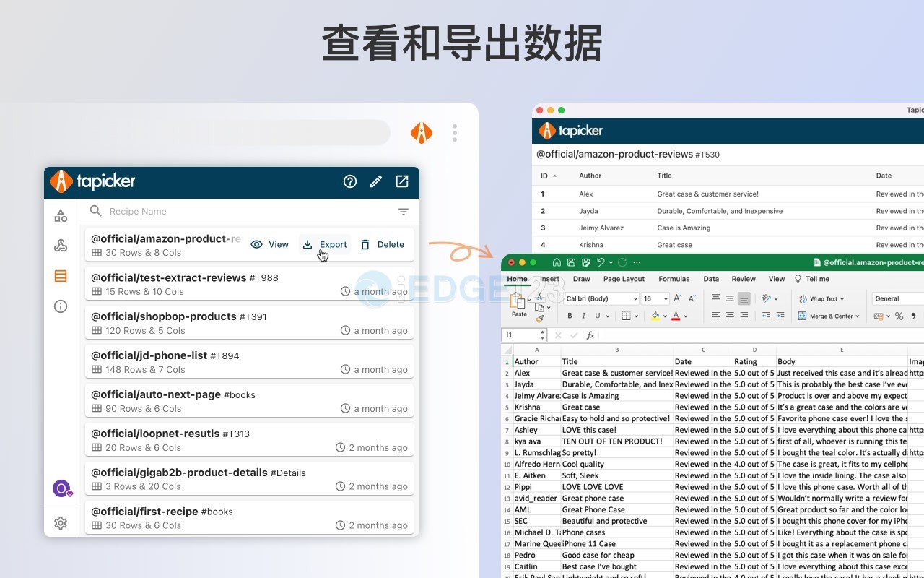The width and height of the screenshot is (924, 578).
Task: Switch to the Page Layout tab
Action: pos(624,279)
